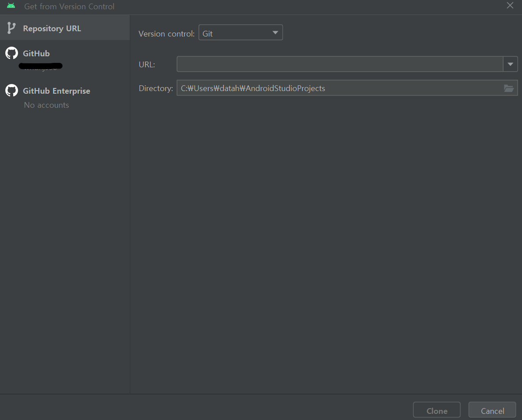Click the Directory label

pyautogui.click(x=156, y=88)
